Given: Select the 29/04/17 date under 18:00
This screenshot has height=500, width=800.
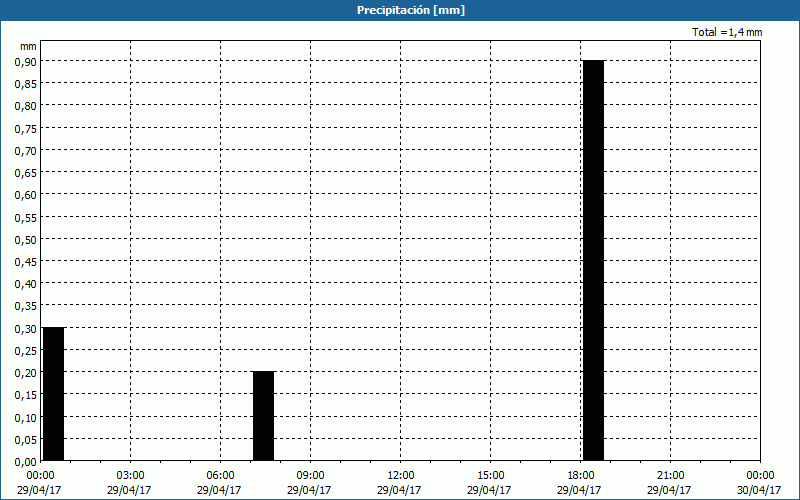Looking at the screenshot, I should (x=579, y=490).
